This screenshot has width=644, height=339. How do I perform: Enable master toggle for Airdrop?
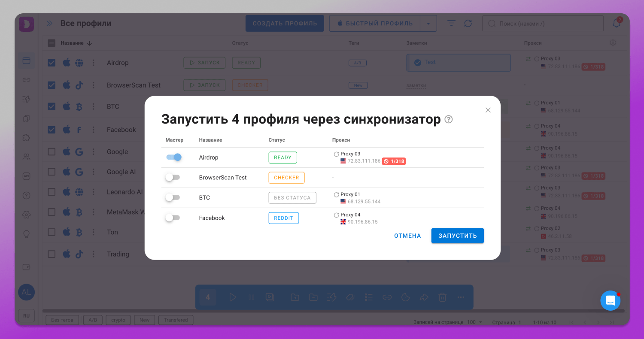click(173, 157)
